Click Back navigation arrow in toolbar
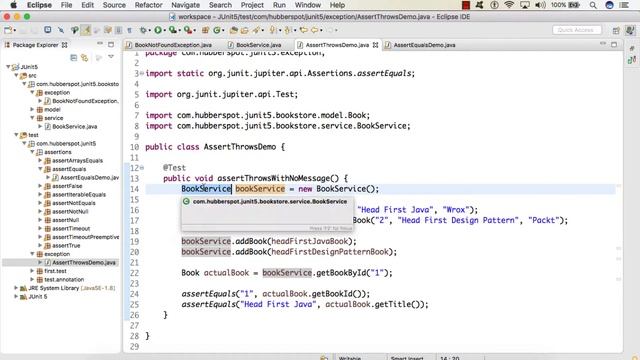This screenshot has width=640, height=360. click(x=314, y=30)
